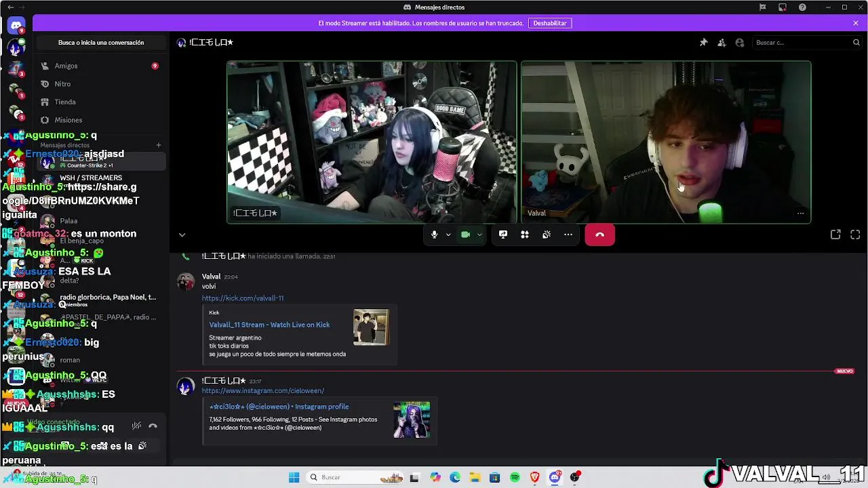Open the Discord home direct messages button
The image size is (868, 488).
[x=16, y=26]
